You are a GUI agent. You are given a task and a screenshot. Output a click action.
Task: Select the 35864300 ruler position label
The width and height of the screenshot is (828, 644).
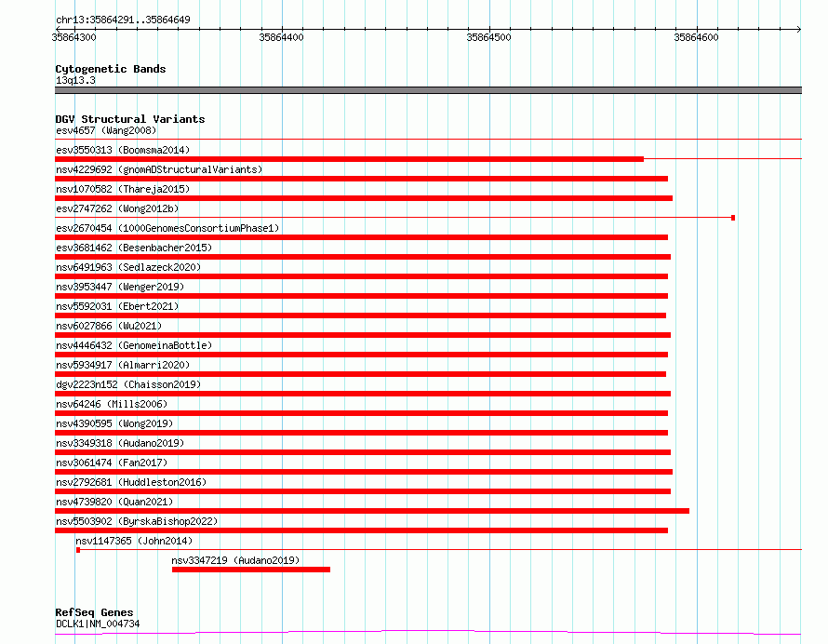coord(73,37)
